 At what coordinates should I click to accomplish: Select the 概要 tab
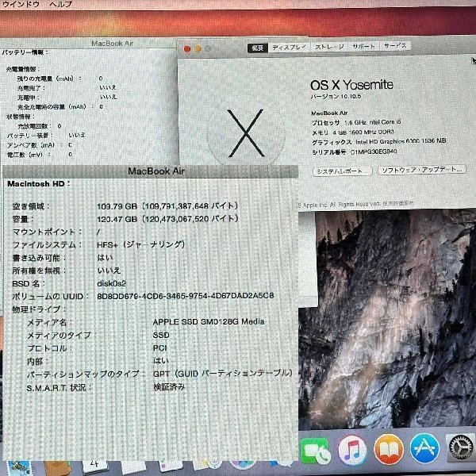click(258, 48)
